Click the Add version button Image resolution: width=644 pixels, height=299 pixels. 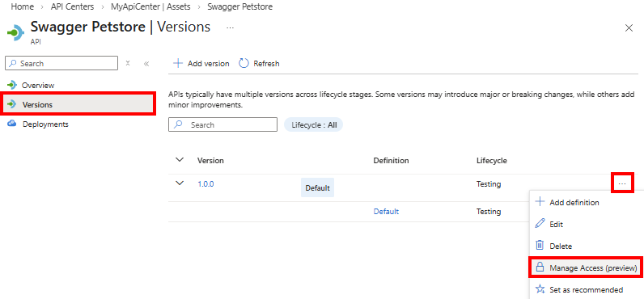(201, 64)
